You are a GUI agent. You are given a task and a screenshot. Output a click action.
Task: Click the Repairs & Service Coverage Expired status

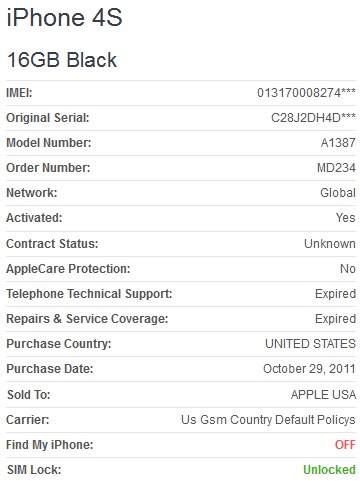(335, 319)
